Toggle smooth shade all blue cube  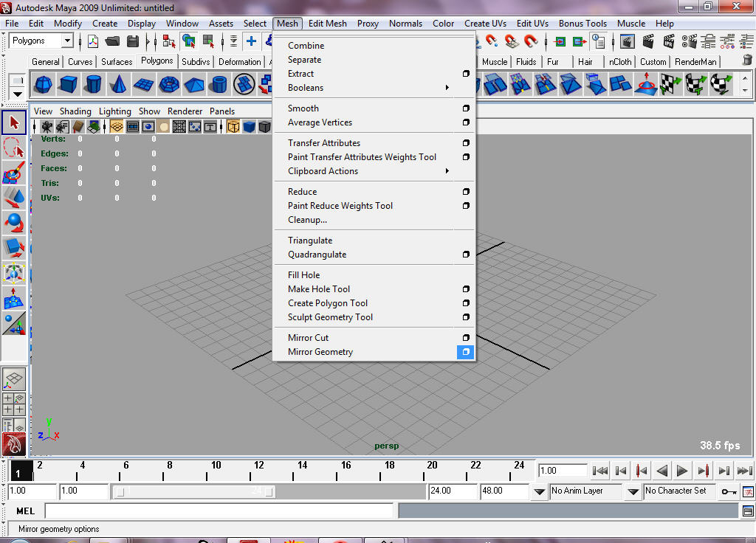click(249, 127)
